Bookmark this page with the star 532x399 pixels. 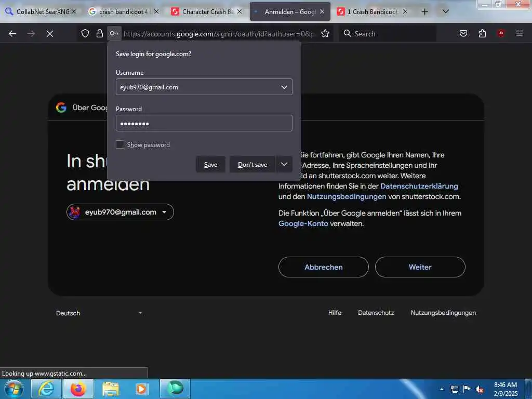[325, 34]
